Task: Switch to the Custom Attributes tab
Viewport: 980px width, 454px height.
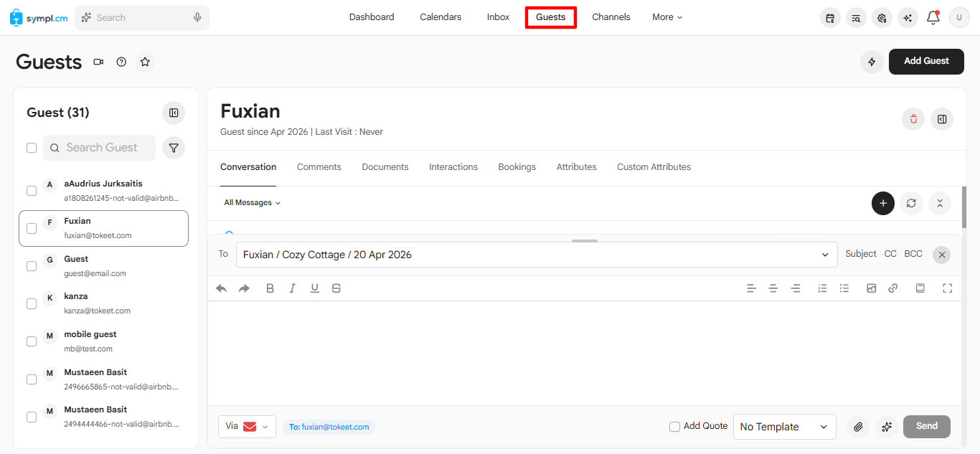Action: tap(654, 167)
